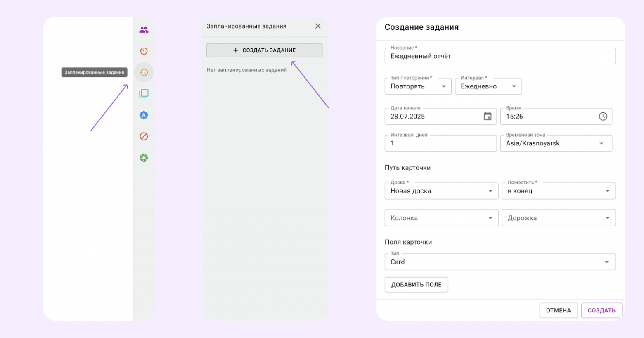Image resolution: width=644 pixels, height=338 pixels.
Task: Open the Тип повторения dropdown
Action: (x=445, y=86)
